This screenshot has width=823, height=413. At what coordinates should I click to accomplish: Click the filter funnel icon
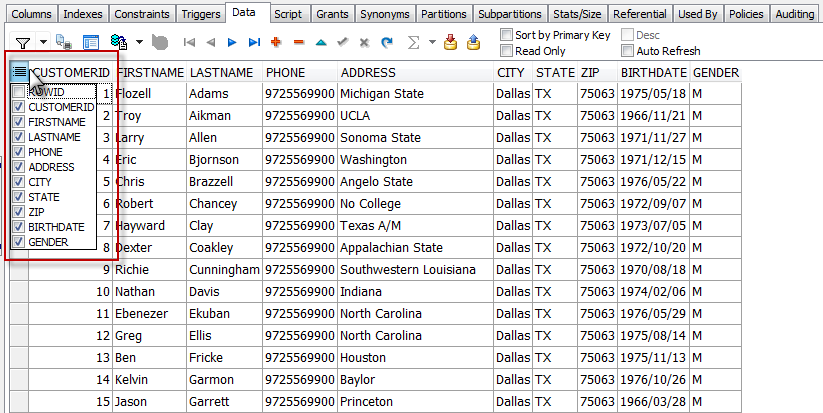(22, 43)
